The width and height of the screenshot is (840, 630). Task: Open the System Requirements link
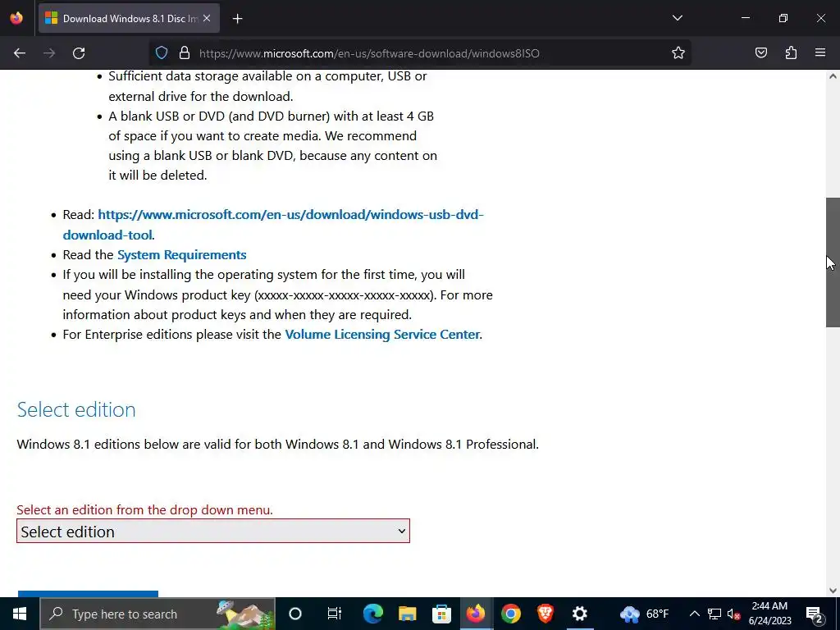point(181,255)
